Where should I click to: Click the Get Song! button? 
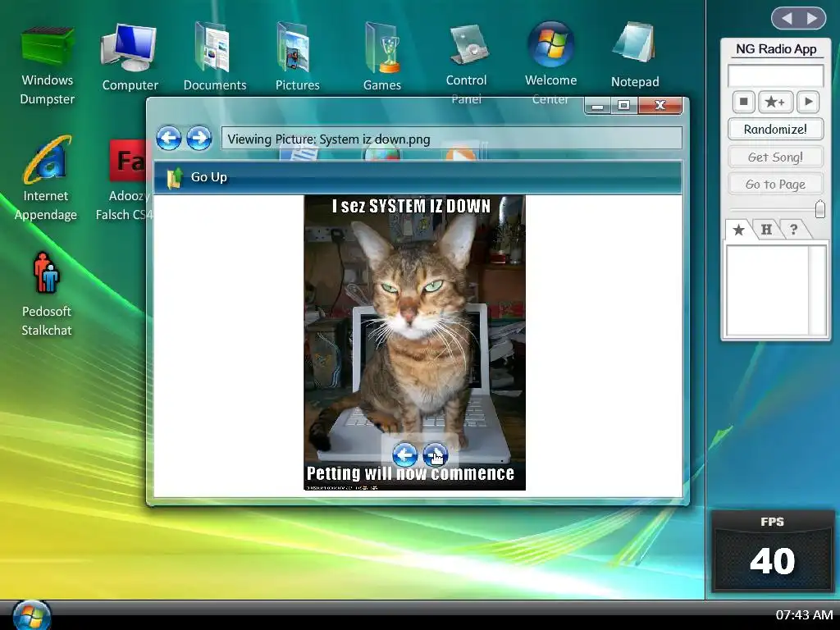tap(775, 157)
